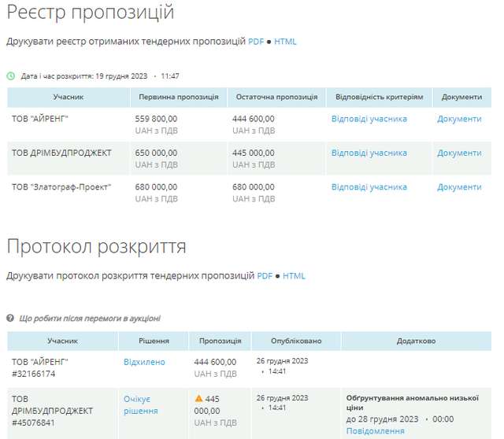Expand 'Що робити після перемоги в аукціоні'

90,318
